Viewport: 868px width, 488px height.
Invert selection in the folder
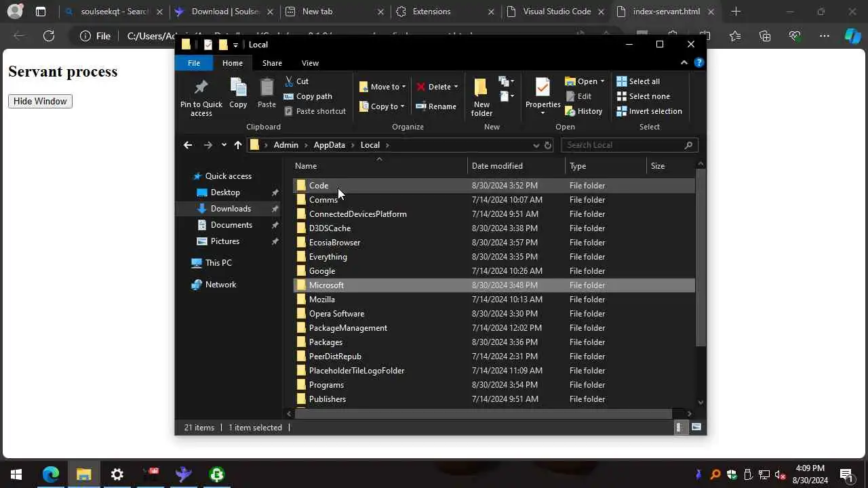(649, 111)
